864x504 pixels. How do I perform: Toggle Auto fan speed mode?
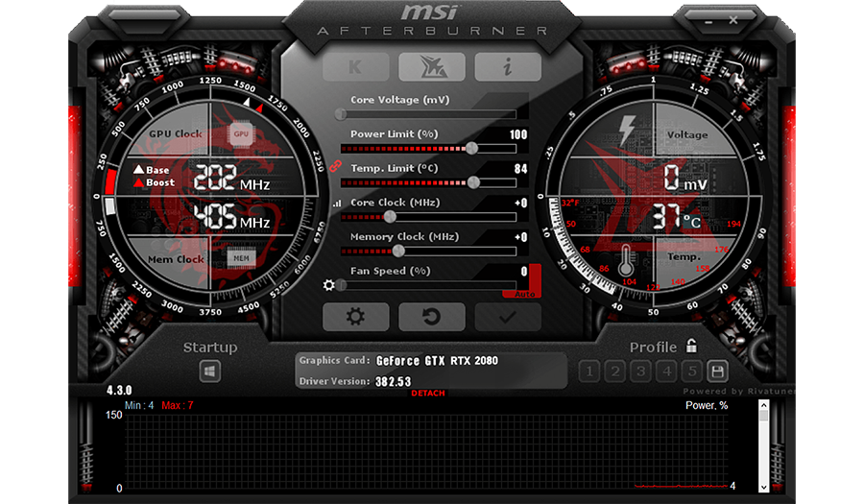[x=524, y=294]
